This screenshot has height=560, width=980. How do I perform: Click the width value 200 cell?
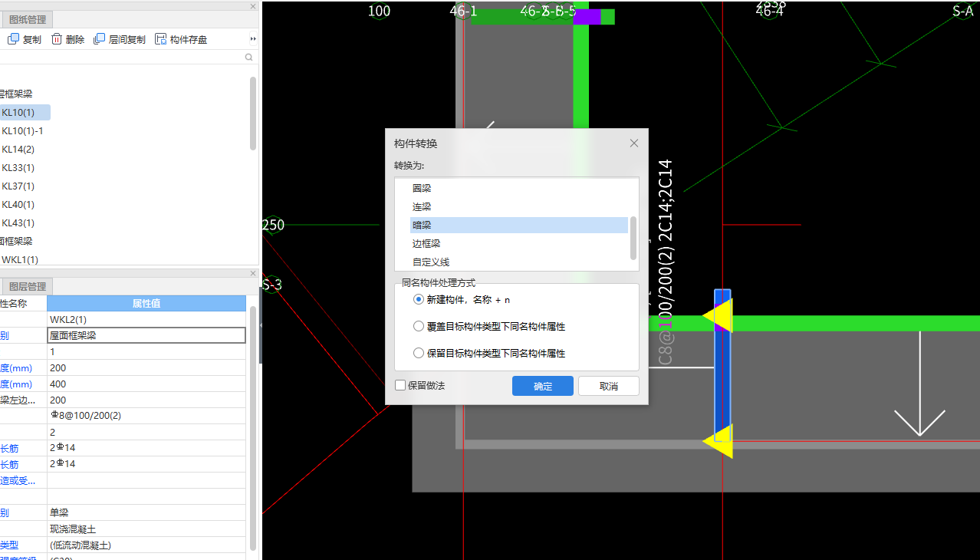click(146, 367)
